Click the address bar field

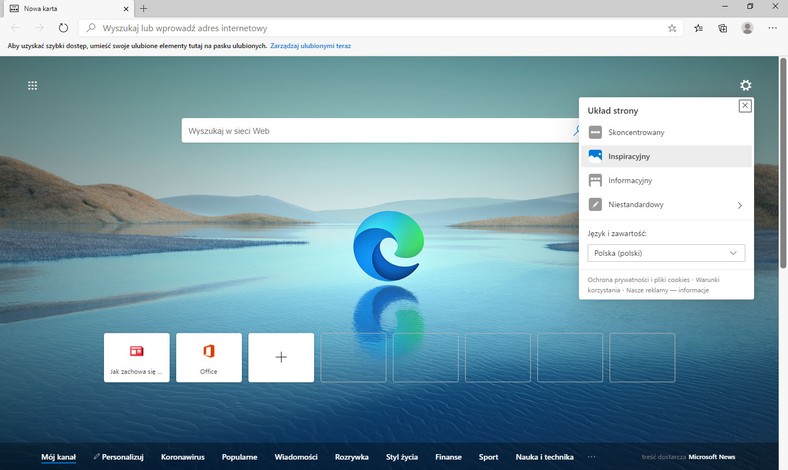[x=381, y=28]
